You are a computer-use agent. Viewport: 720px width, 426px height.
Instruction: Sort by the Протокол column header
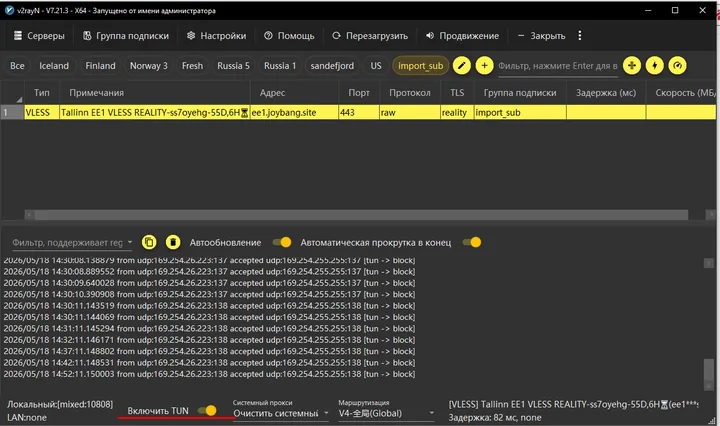[x=410, y=93]
